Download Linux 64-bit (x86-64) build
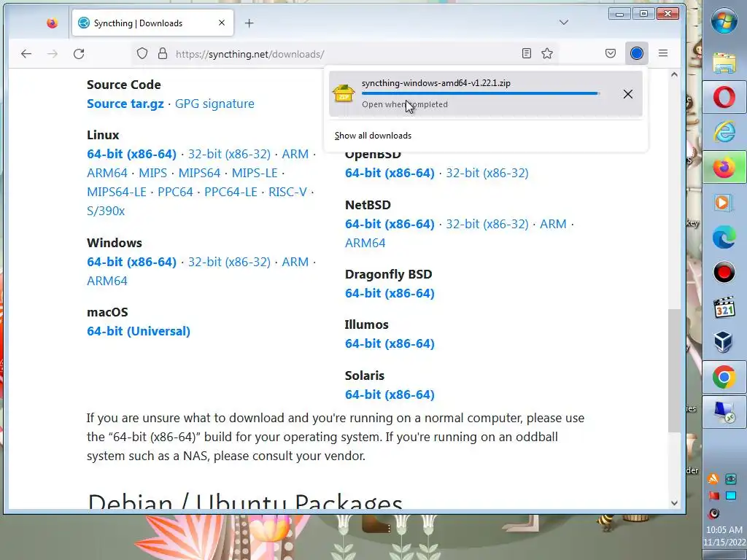The image size is (747, 560). [131, 155]
